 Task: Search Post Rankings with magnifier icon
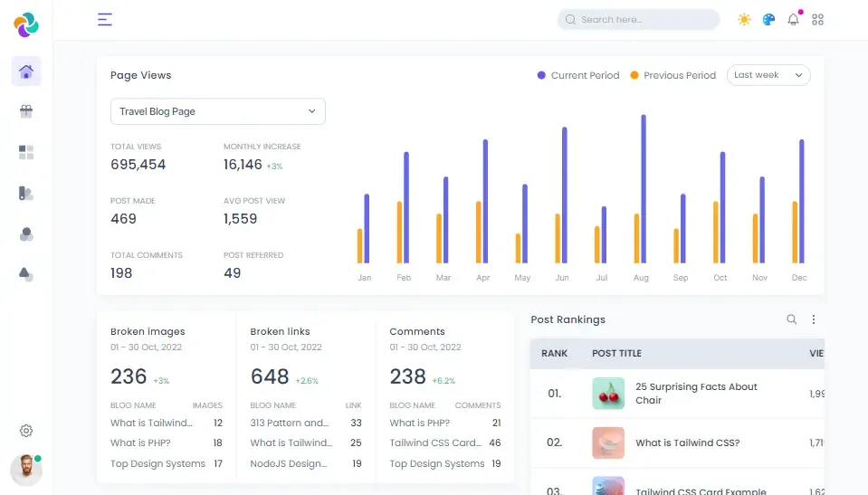[792, 319]
